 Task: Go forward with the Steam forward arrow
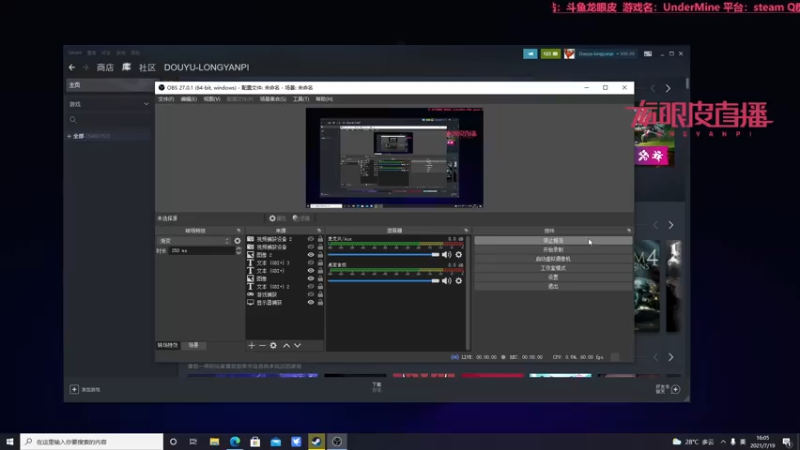(x=86, y=67)
